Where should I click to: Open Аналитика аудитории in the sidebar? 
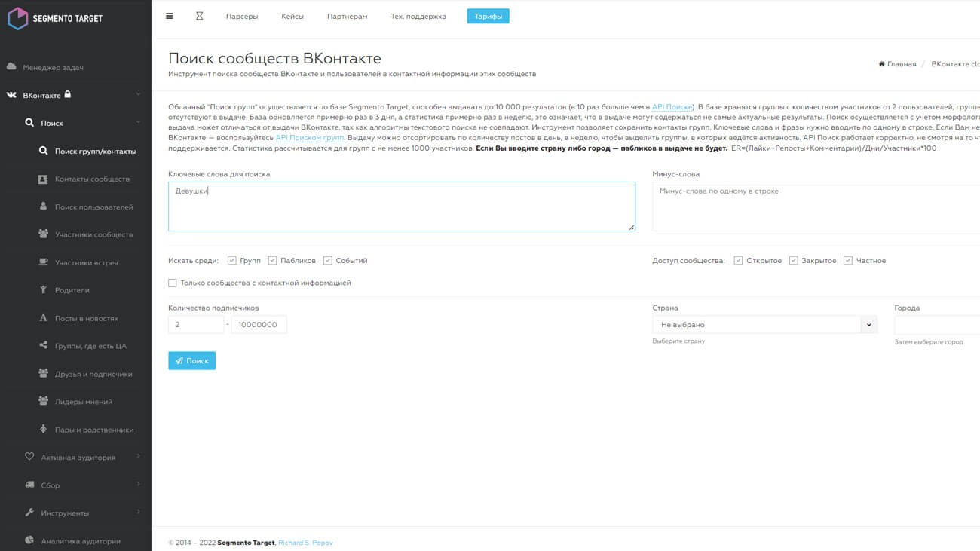point(80,541)
